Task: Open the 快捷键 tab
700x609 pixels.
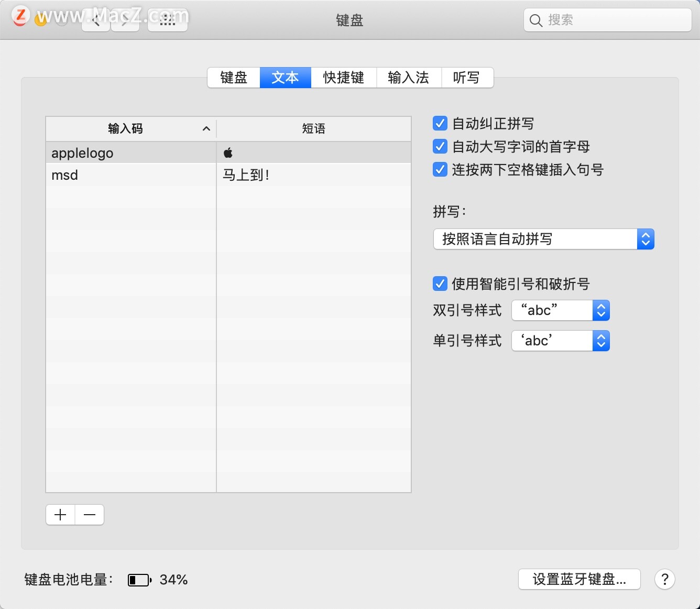Action: click(x=344, y=78)
